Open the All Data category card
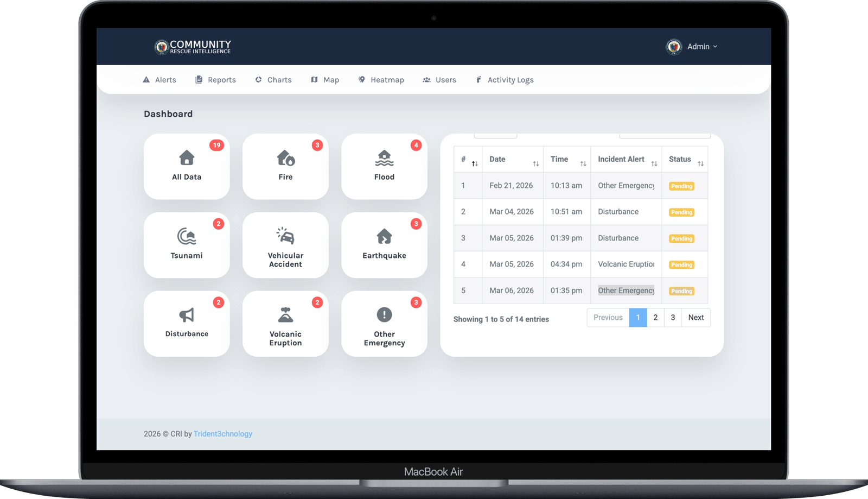 click(187, 166)
